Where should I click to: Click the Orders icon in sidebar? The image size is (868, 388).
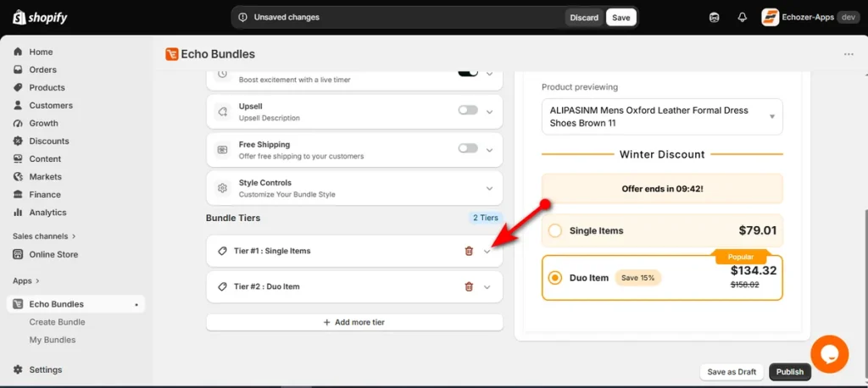[x=19, y=69]
